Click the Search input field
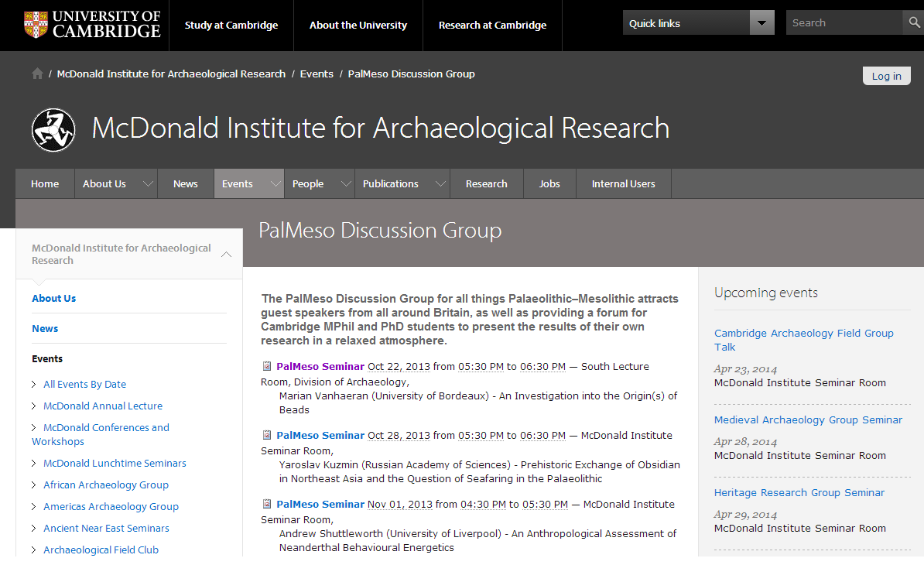 [844, 23]
